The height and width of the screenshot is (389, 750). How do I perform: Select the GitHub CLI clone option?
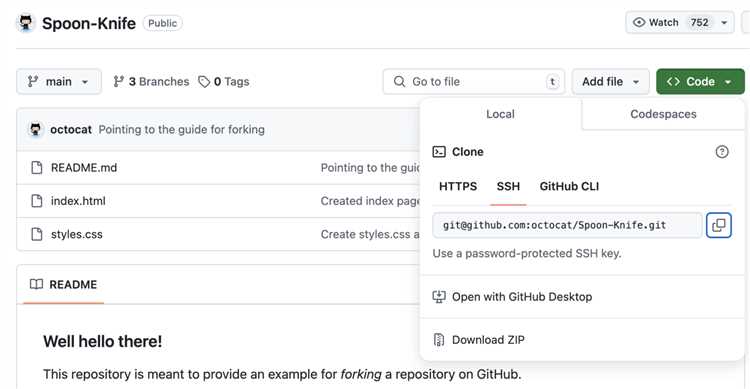click(569, 186)
